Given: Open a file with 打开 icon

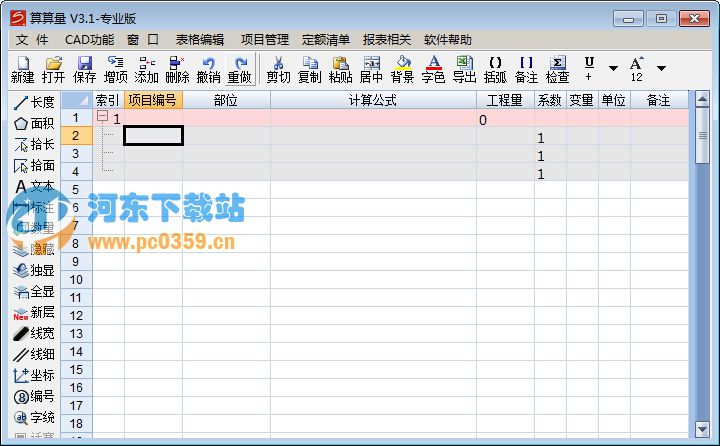Looking at the screenshot, I should [x=53, y=69].
